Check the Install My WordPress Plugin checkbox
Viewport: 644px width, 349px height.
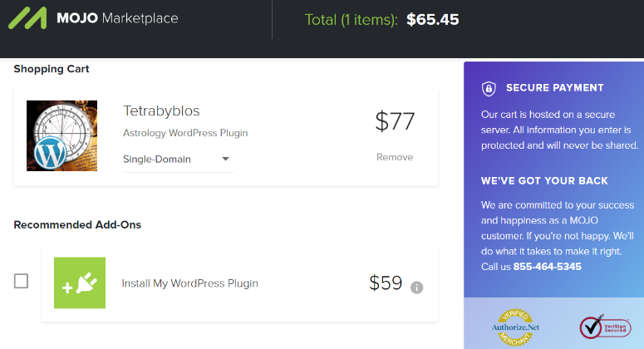click(x=21, y=281)
